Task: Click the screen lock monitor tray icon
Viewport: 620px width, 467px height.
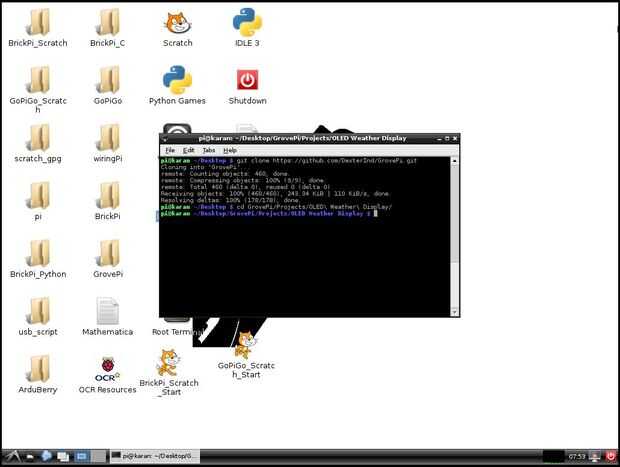Action: tap(595, 457)
